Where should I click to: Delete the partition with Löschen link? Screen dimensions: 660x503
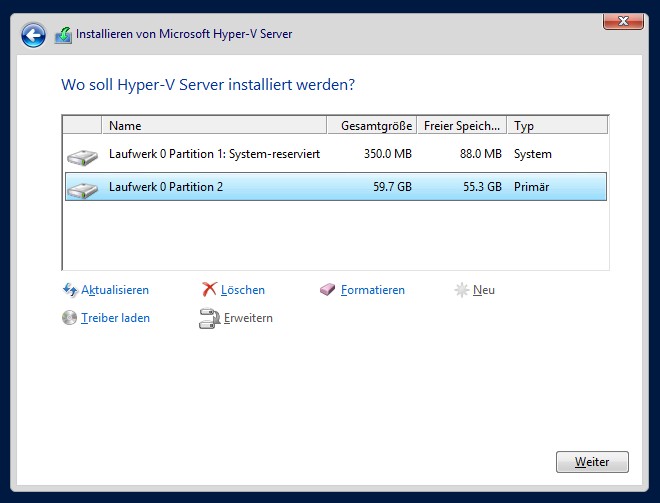[242, 290]
